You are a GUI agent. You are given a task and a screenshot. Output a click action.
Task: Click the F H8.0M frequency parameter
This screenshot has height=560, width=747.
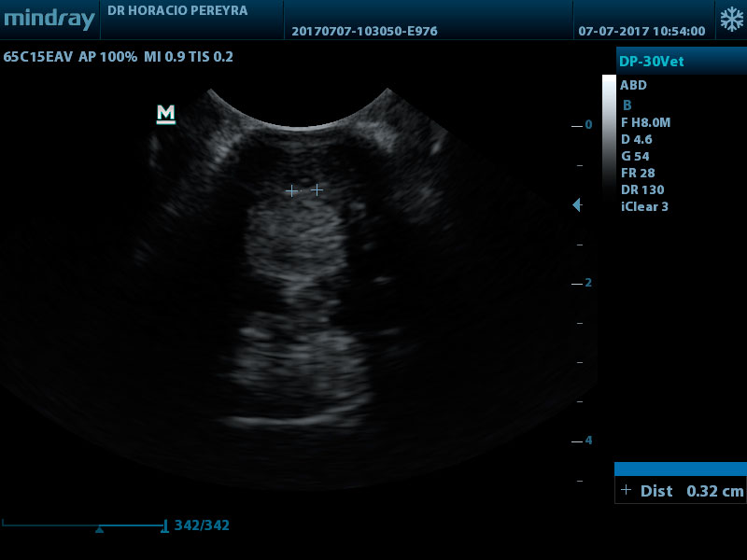click(x=645, y=123)
